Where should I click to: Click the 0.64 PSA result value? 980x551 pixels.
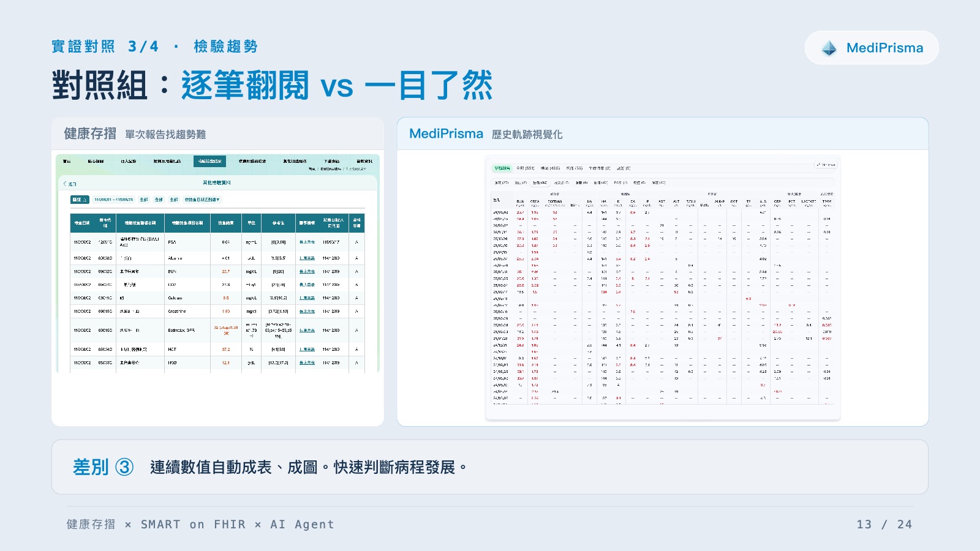(x=226, y=242)
